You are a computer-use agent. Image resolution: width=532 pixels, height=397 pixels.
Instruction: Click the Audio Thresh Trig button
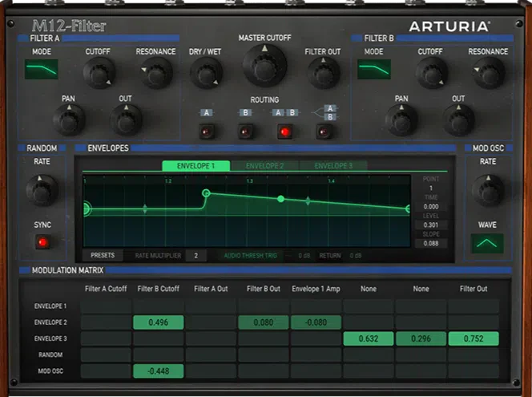251,256
